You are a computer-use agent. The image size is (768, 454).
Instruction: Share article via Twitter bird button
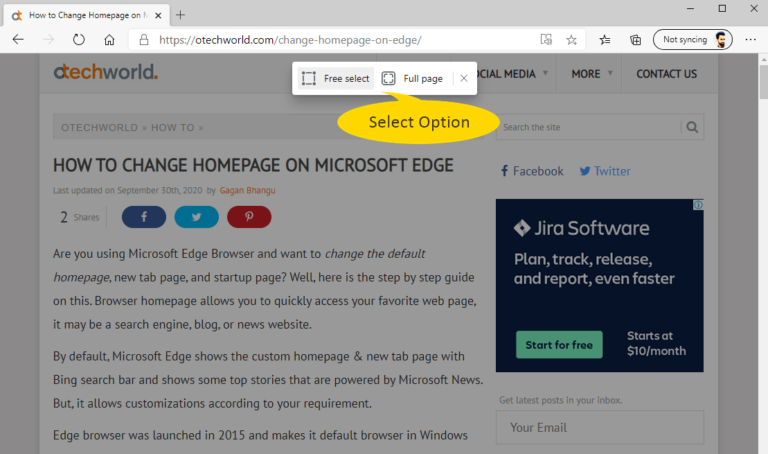pyautogui.click(x=196, y=217)
